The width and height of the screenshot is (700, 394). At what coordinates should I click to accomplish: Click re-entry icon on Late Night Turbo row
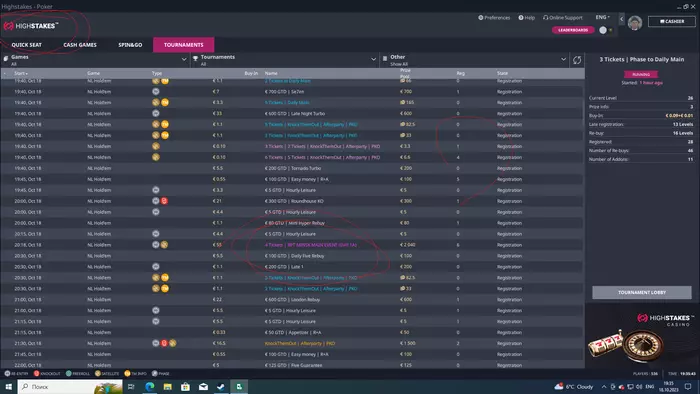point(155,113)
